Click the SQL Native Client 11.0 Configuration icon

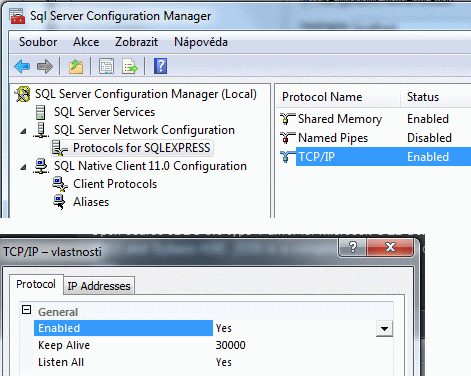point(41,166)
